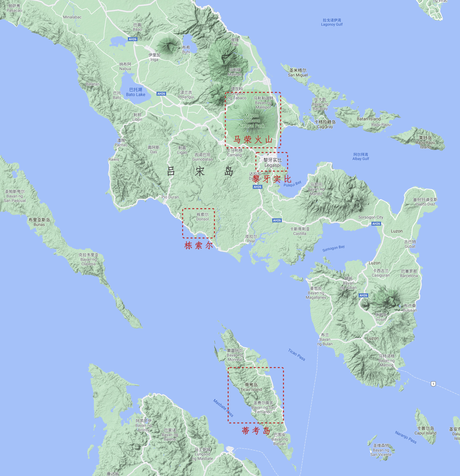The height and width of the screenshot is (476, 460).
Task: Click the Sorsogon City label
Action: (x=370, y=217)
